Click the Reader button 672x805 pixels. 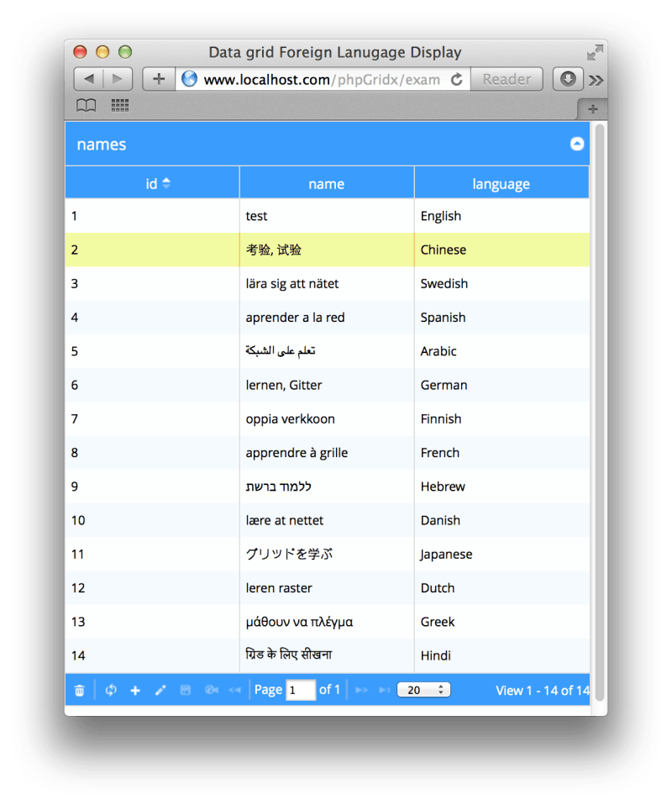click(x=507, y=79)
